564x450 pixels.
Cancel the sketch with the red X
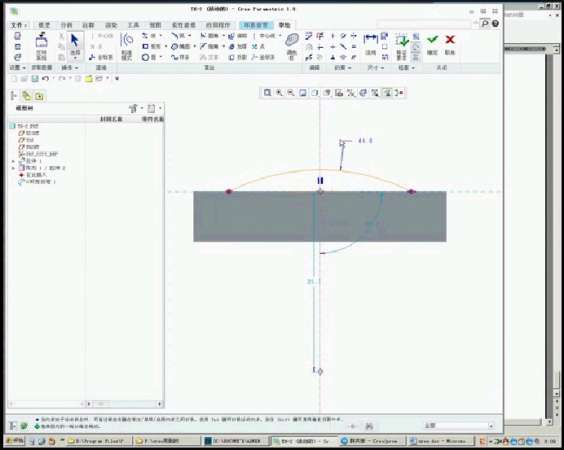pos(450,44)
